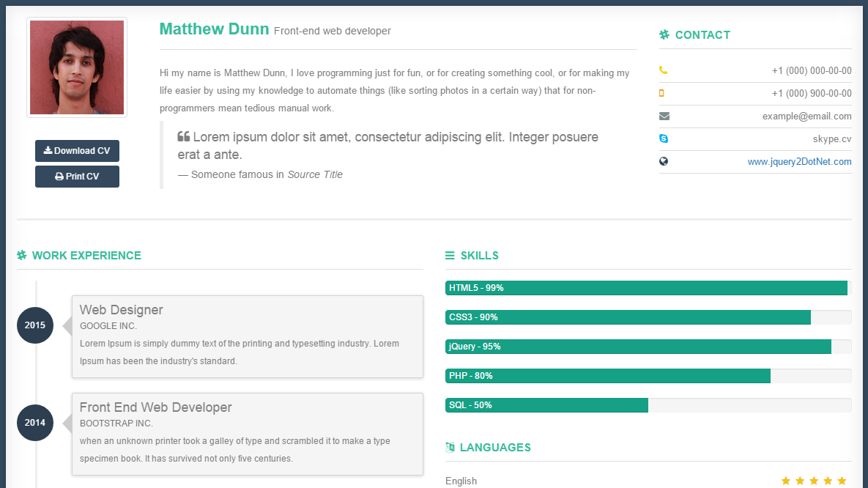Click the fifth star beside English

[x=842, y=481]
